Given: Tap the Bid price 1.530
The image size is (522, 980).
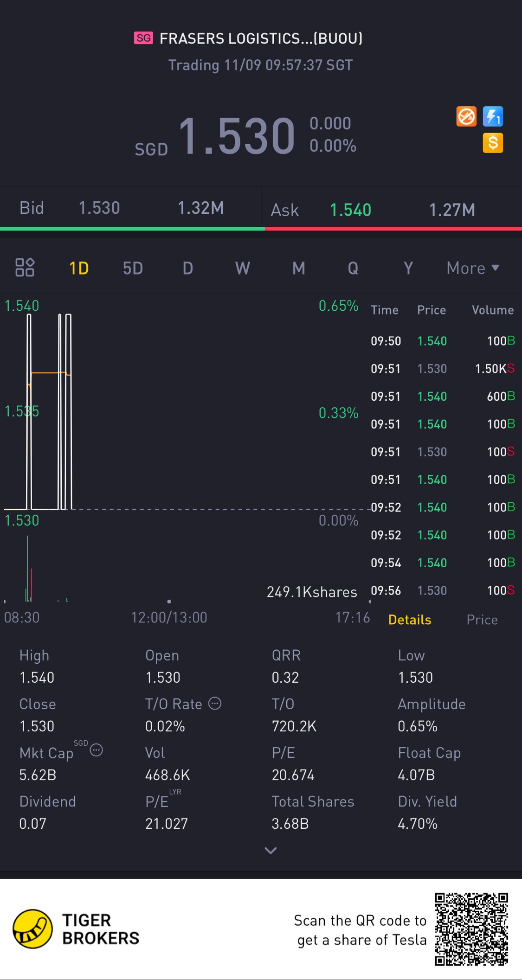Looking at the screenshot, I should 99,208.
